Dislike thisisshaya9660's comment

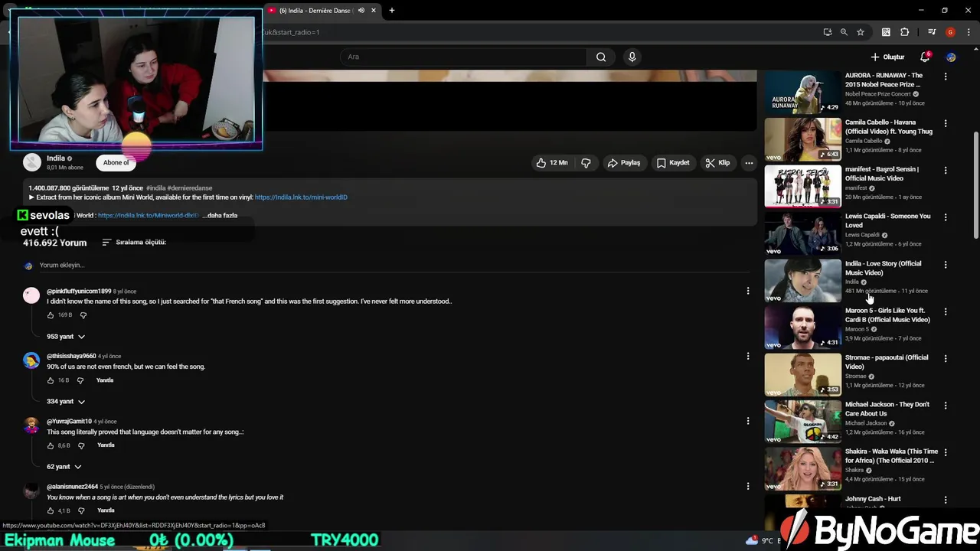80,380
